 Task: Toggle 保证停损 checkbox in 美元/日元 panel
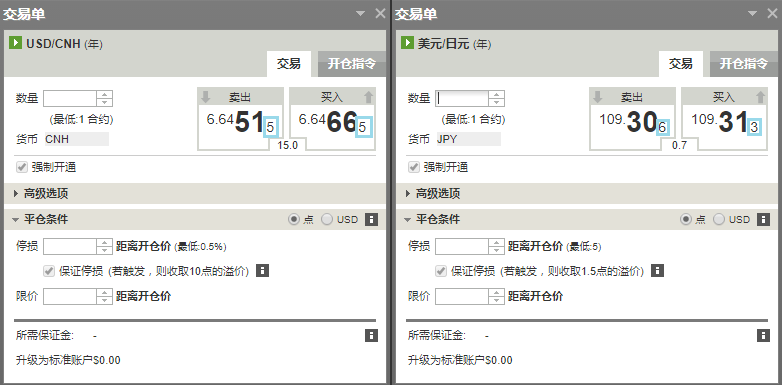[x=441, y=271]
